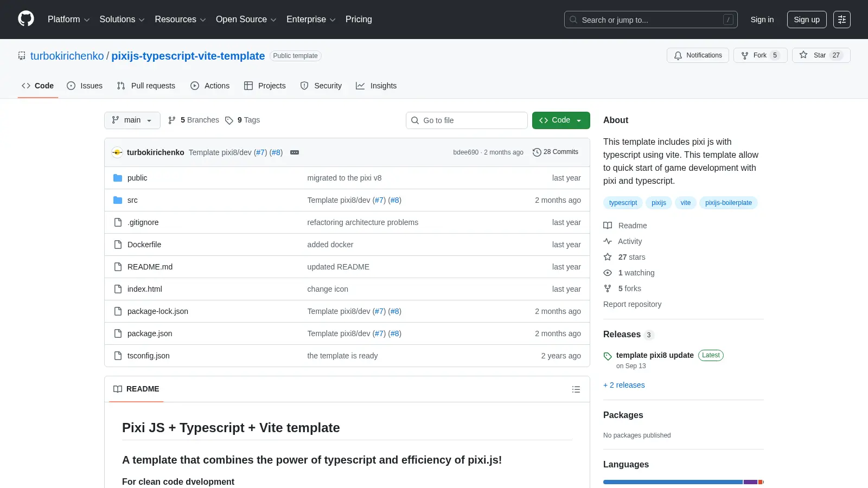Expand the Resources menu
Image resolution: width=868 pixels, height=488 pixels.
tap(180, 20)
